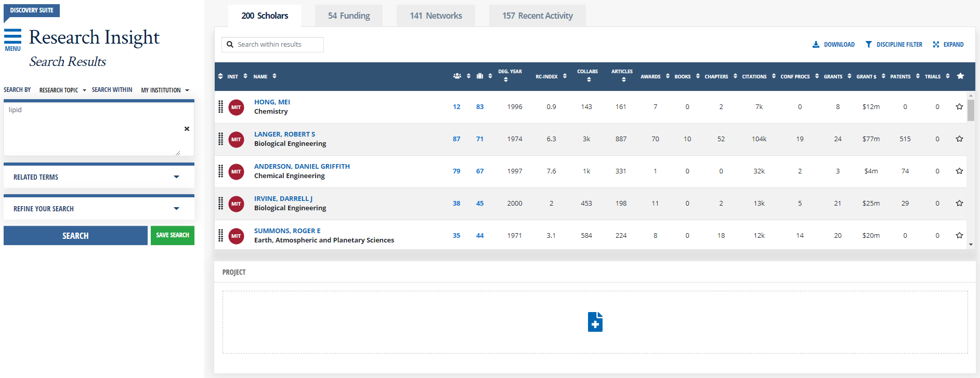Click MIT badge in Hong, Mei row
The height and width of the screenshot is (378, 980).
(x=237, y=107)
